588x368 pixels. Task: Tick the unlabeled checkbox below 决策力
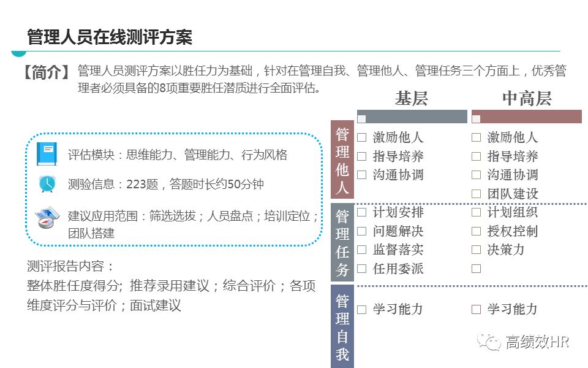click(477, 269)
